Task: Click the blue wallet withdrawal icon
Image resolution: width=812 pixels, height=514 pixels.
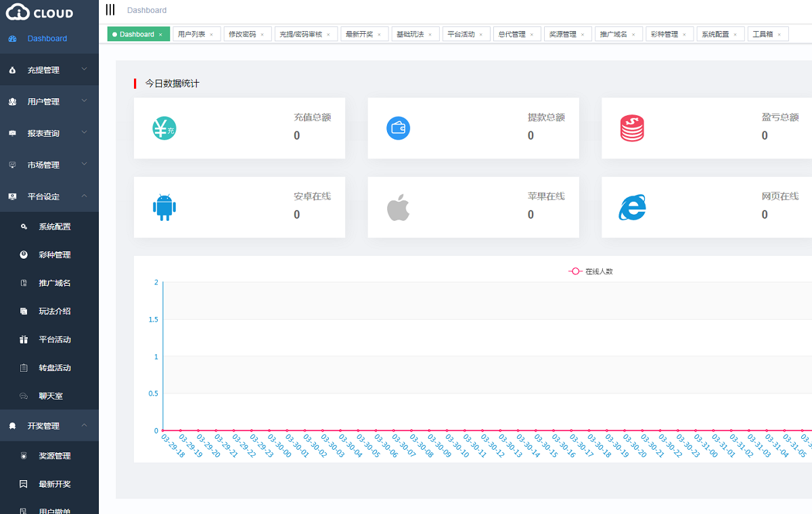Action: point(398,128)
